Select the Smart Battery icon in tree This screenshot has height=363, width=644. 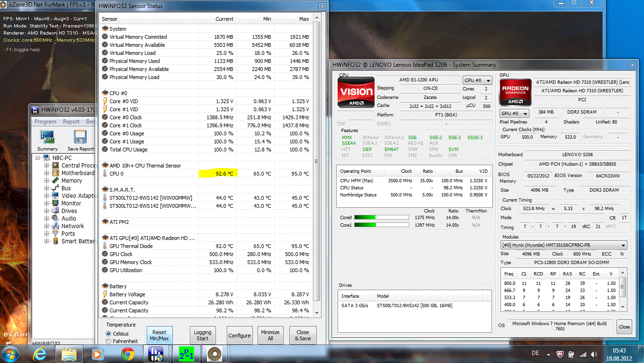(x=56, y=241)
